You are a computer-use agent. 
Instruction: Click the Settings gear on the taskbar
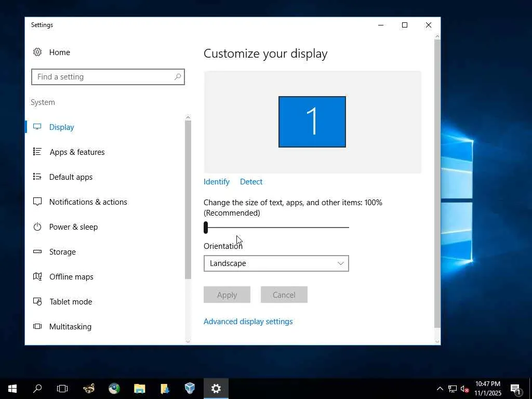[x=216, y=389]
